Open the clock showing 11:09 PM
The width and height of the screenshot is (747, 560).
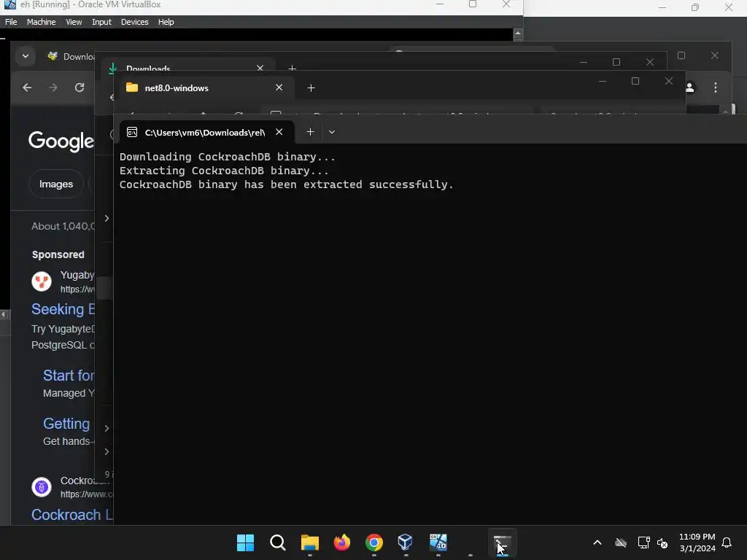tap(697, 542)
